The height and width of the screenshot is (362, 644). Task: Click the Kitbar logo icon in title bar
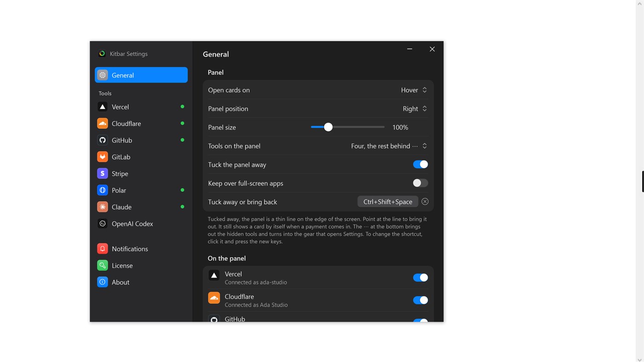[102, 54]
